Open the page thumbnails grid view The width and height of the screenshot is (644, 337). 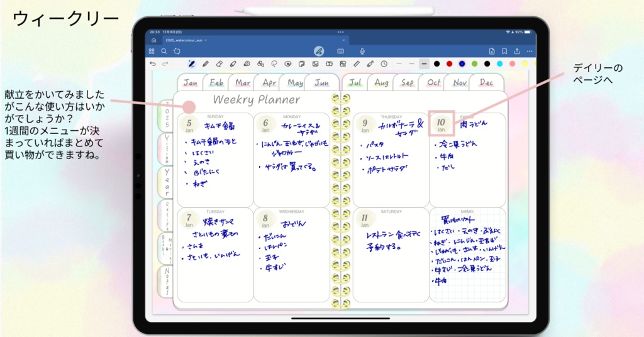(152, 52)
